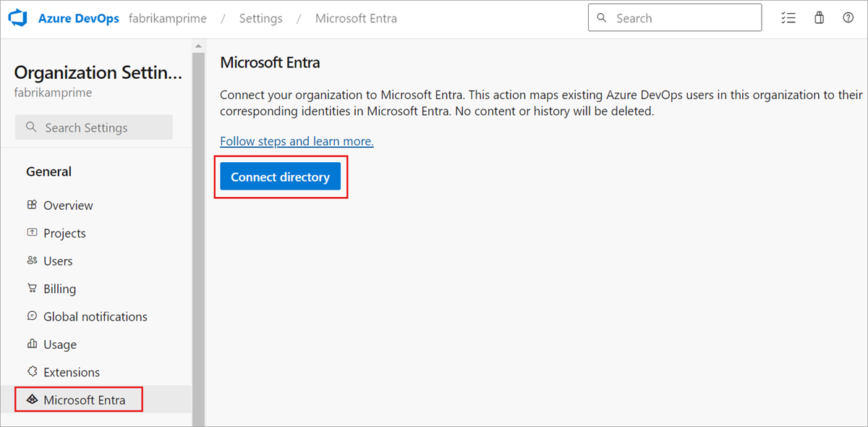Click the Azure DevOps logo icon
868x427 pixels.
pos(16,17)
